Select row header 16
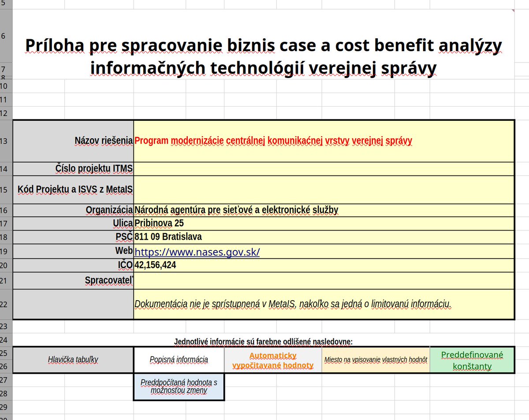The width and height of the screenshot is (529, 420). [6, 210]
